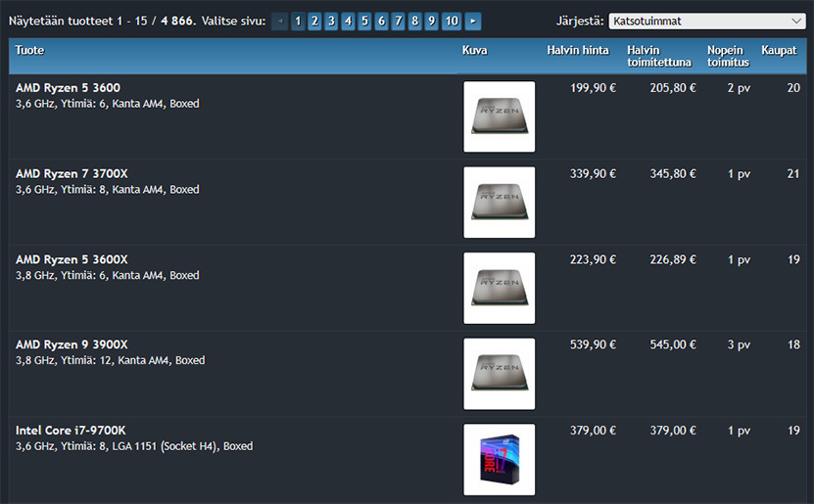Open the AMD Ryzen 5 3600 link
Viewport: 814px width, 504px height.
coord(68,88)
